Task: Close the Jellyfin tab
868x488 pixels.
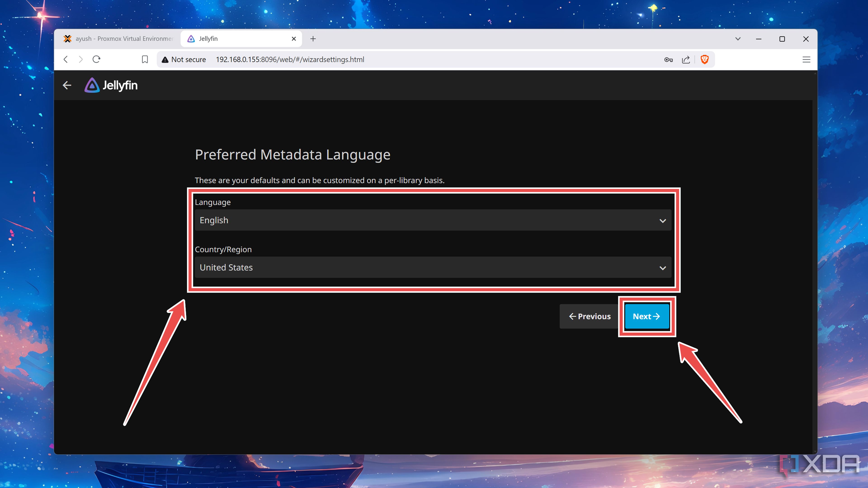Action: [x=293, y=38]
